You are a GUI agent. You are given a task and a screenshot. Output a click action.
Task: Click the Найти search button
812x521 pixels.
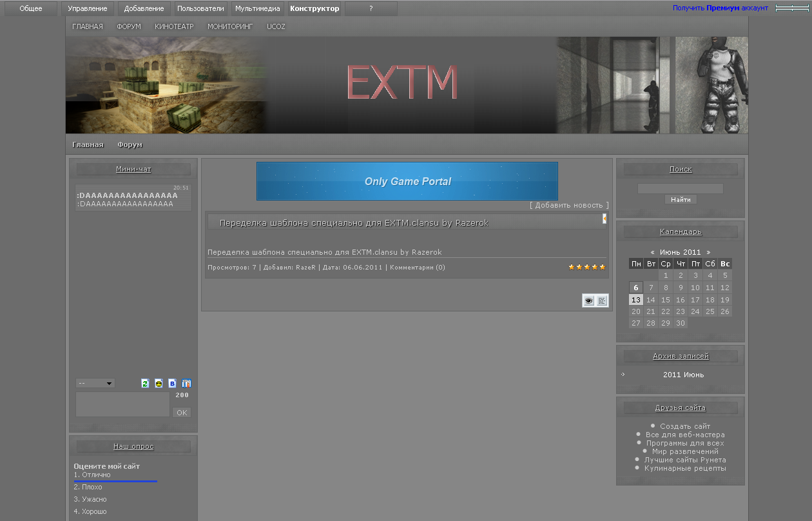click(681, 200)
